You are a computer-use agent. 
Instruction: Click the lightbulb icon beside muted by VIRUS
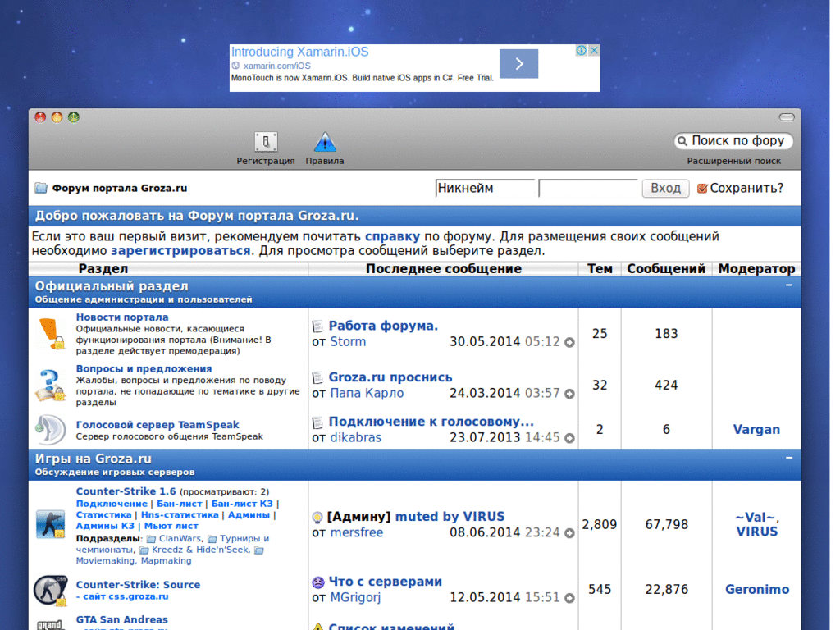tap(317, 517)
